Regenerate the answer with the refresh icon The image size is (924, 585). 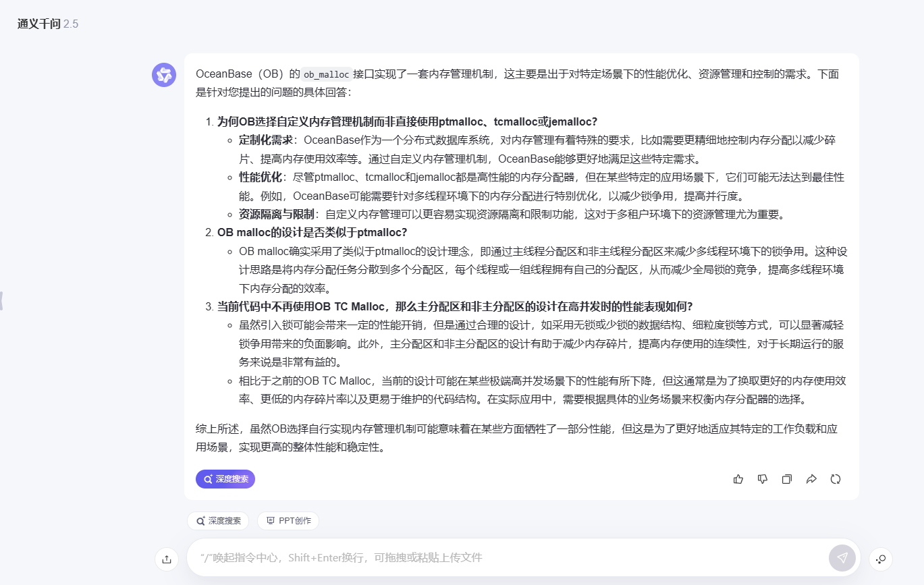(836, 479)
